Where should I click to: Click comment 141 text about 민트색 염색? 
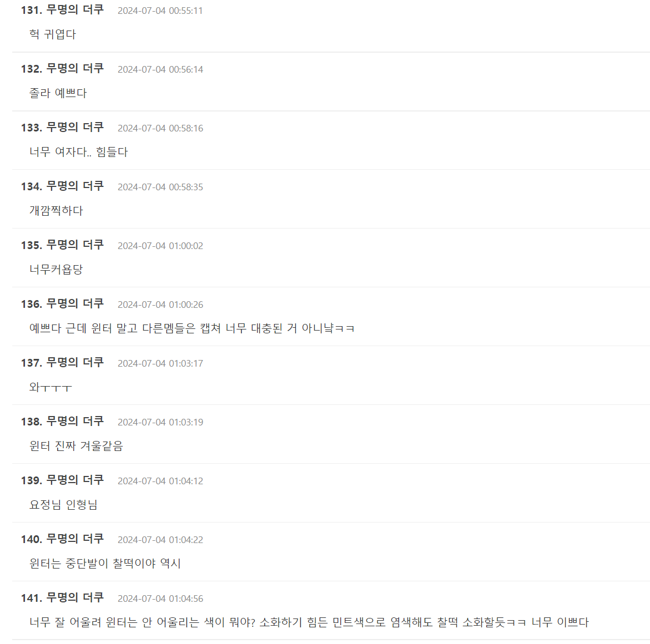tap(309, 622)
